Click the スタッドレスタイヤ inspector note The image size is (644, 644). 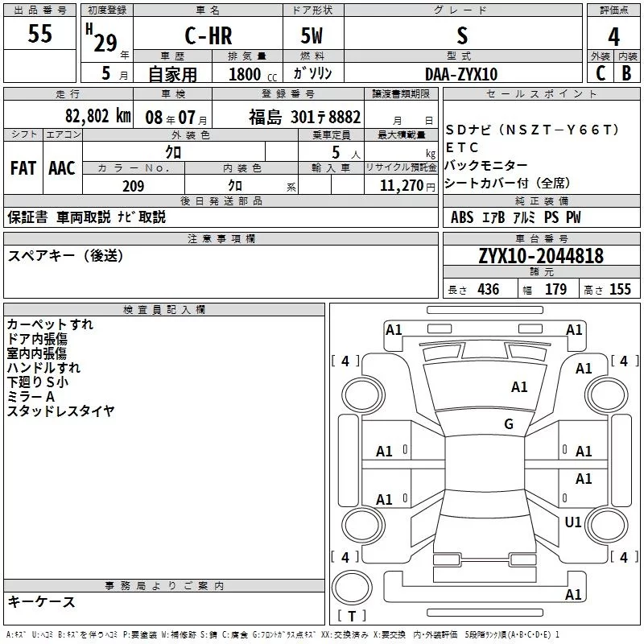coord(60,411)
